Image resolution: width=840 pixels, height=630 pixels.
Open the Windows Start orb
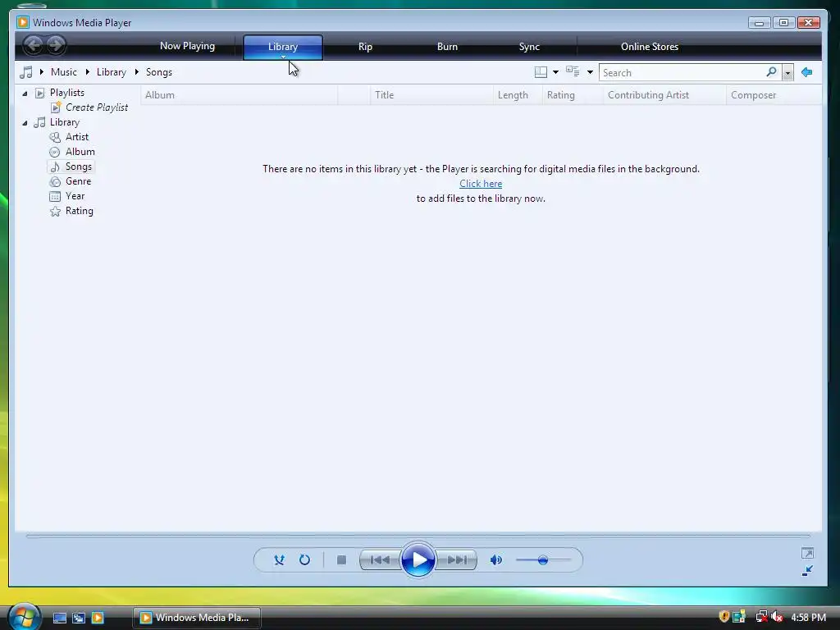click(x=24, y=617)
